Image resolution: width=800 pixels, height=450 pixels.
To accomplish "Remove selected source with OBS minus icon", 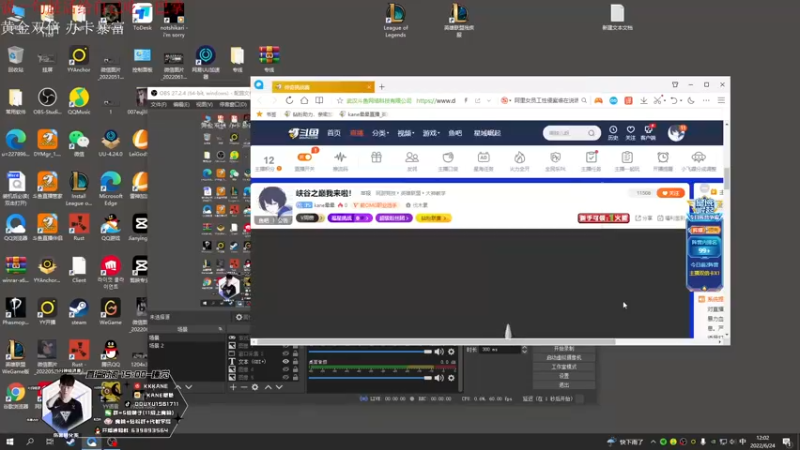I will click(244, 387).
